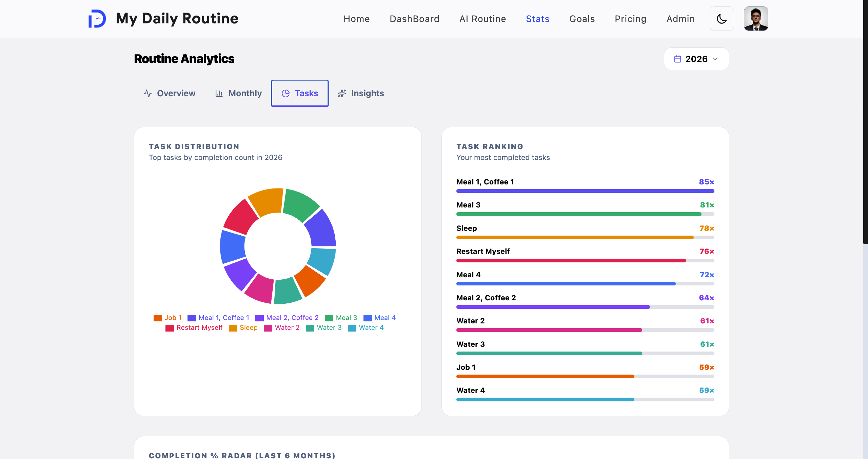Click the Meal 1, Coffee 1 legend swatch
The height and width of the screenshot is (459, 868).
click(192, 318)
